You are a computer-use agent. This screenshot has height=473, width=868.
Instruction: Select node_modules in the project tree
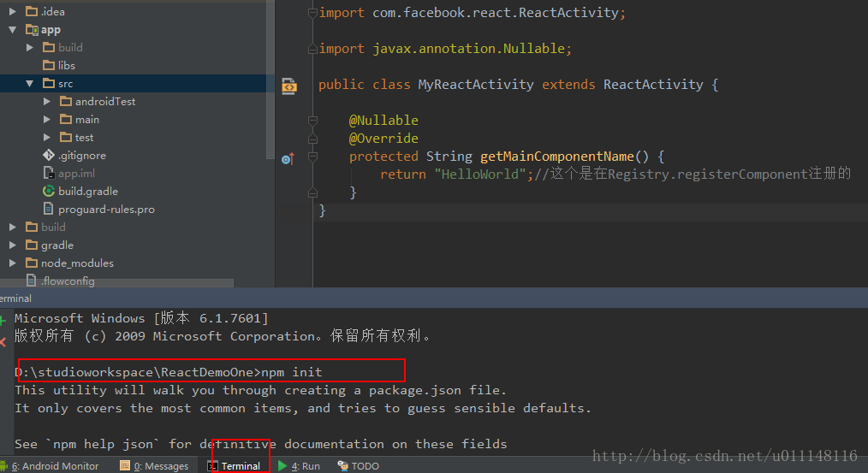click(x=77, y=263)
